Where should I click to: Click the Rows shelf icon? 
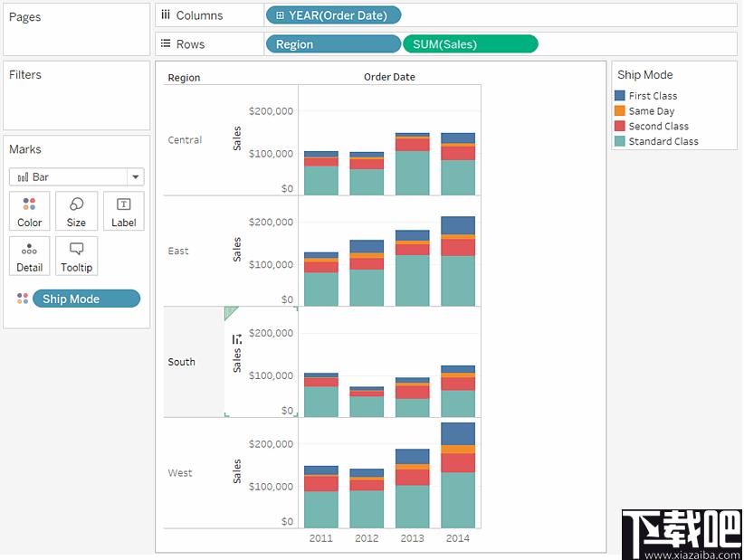(x=165, y=43)
